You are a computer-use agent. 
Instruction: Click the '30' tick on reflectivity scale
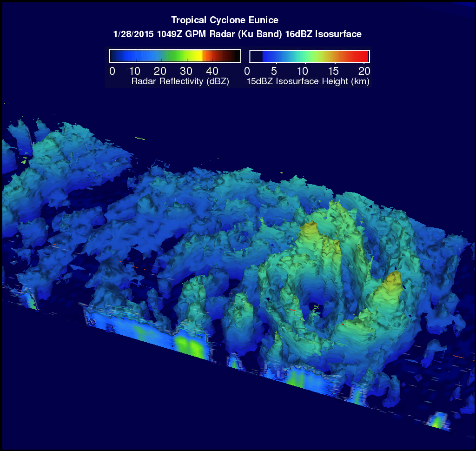186,71
